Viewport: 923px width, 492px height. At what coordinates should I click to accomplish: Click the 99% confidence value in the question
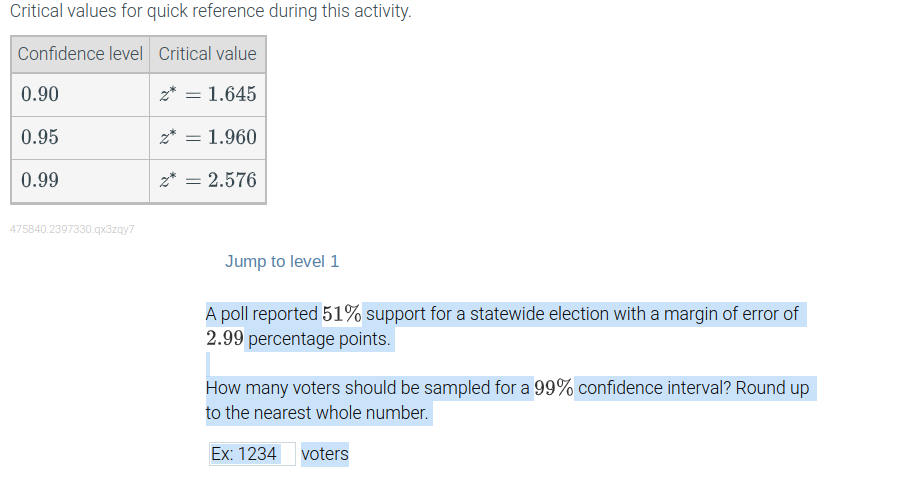coord(553,388)
